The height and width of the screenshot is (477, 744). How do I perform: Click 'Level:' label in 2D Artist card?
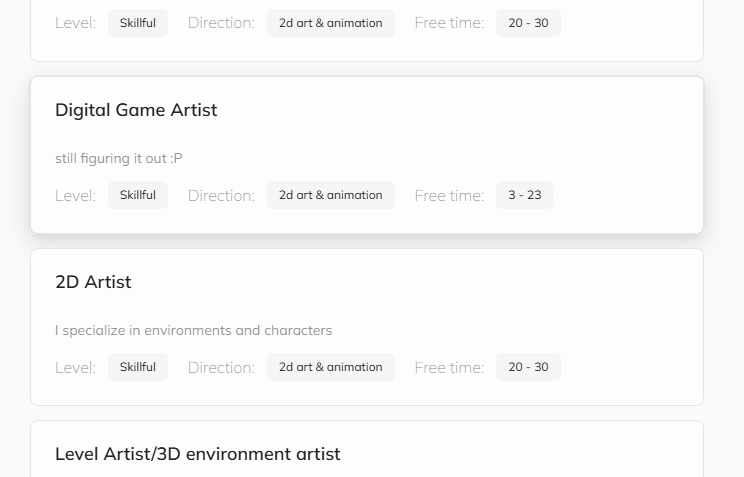pos(75,368)
